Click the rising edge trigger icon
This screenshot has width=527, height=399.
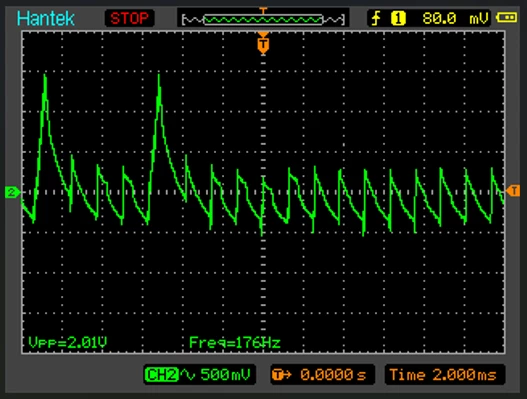click(x=376, y=18)
